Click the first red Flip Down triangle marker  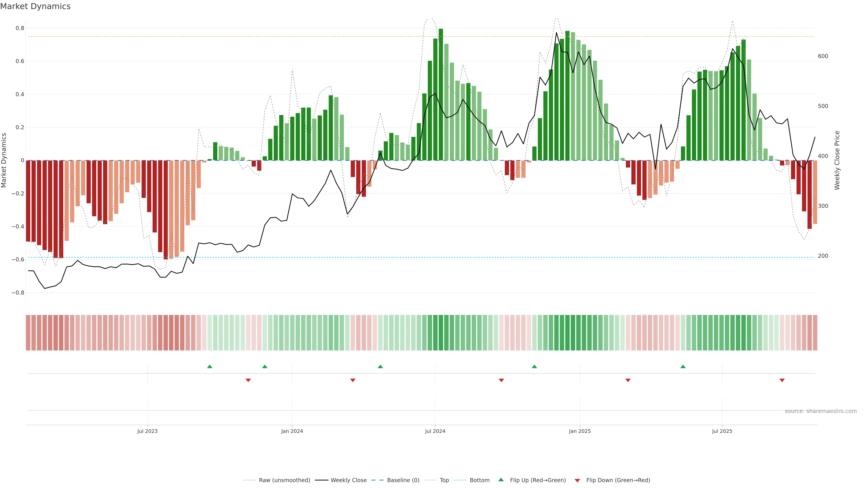[248, 380]
